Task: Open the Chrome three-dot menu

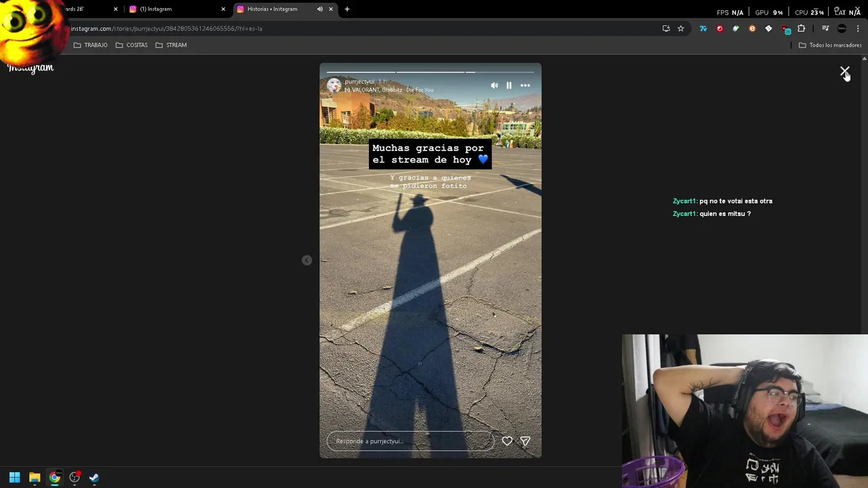Action: 858,28
